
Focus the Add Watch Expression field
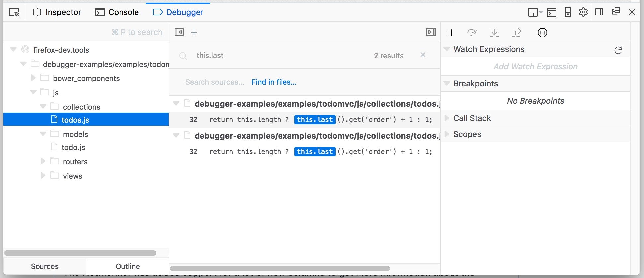(x=535, y=67)
